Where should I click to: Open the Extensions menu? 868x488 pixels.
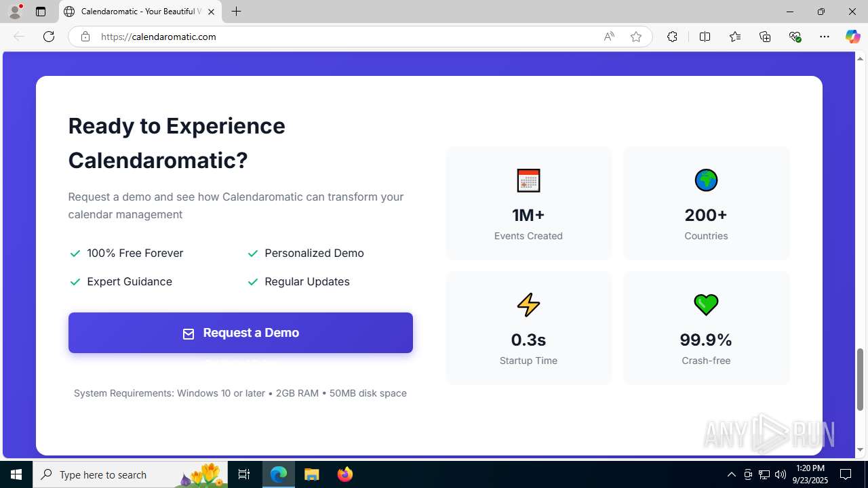[x=672, y=37]
